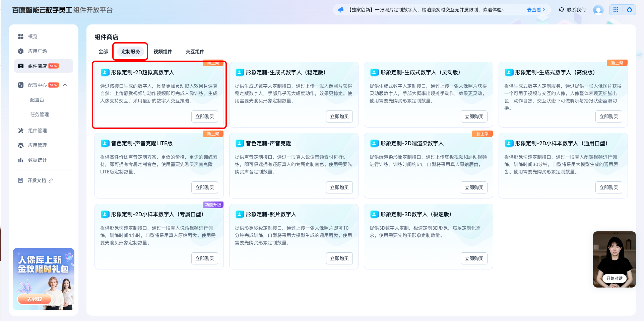The image size is (644, 321).
Task: Open 数据统计 bar chart icon
Action: [21, 160]
